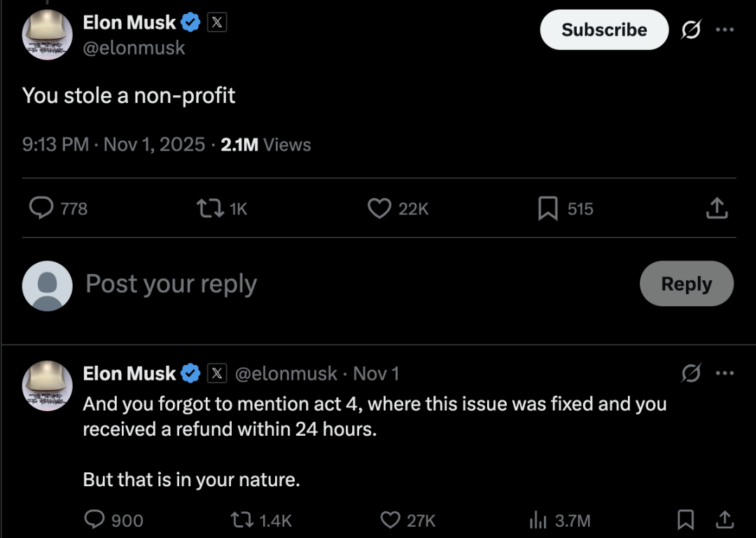756x538 pixels.
Task: Click the X affiliation badge on main post
Action: pos(217,22)
